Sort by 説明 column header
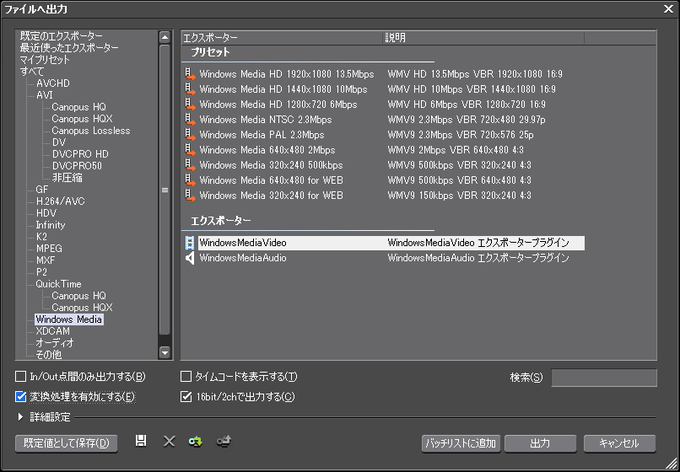 coord(484,38)
